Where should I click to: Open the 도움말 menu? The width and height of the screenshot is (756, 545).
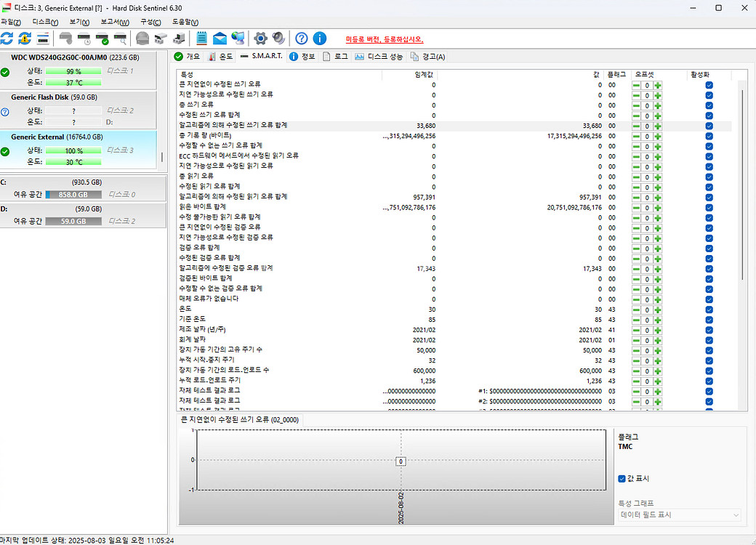pos(185,23)
